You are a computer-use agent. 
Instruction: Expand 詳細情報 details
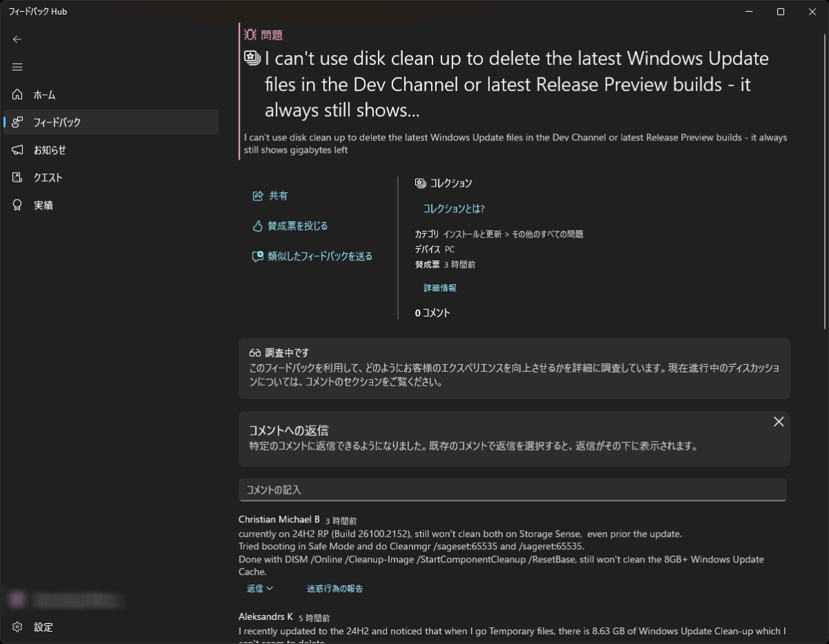click(439, 288)
